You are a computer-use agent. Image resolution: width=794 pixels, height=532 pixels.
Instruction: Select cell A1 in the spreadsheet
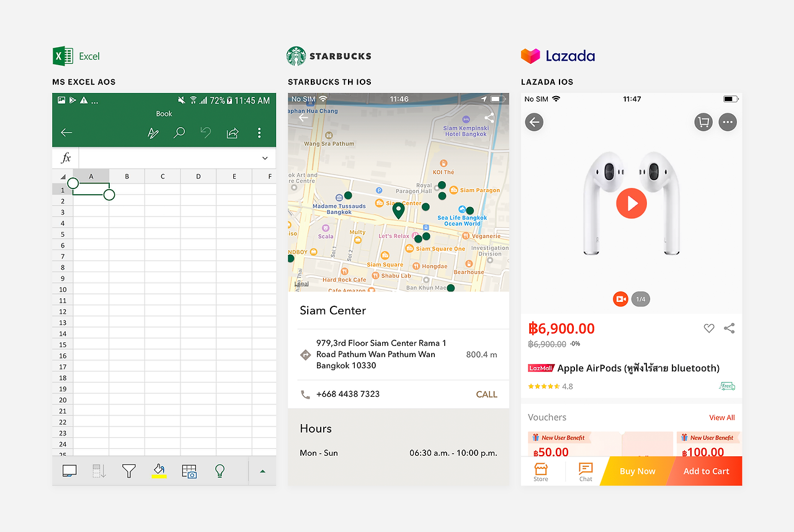click(x=91, y=190)
